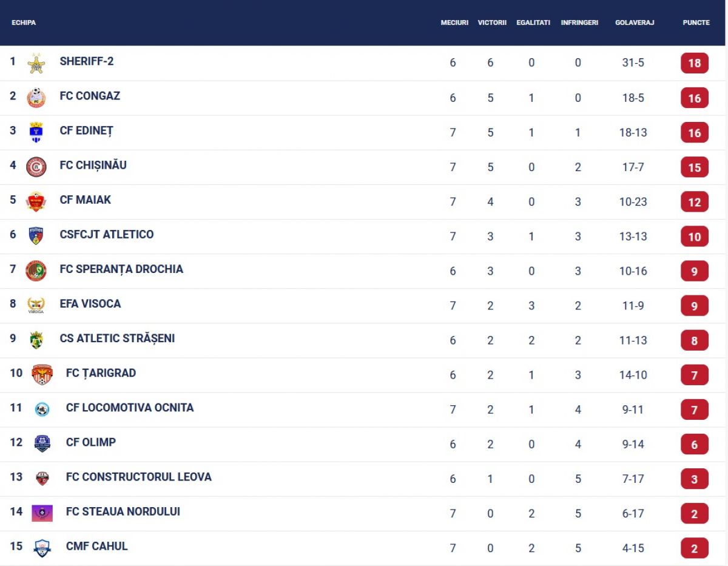Click the Victorii column header
Screen dimensions: 728x566
click(x=492, y=22)
